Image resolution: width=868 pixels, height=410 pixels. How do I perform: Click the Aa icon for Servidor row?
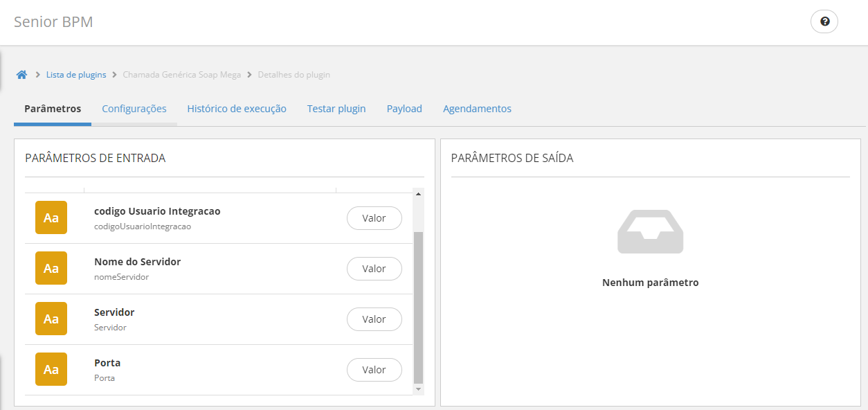51,319
